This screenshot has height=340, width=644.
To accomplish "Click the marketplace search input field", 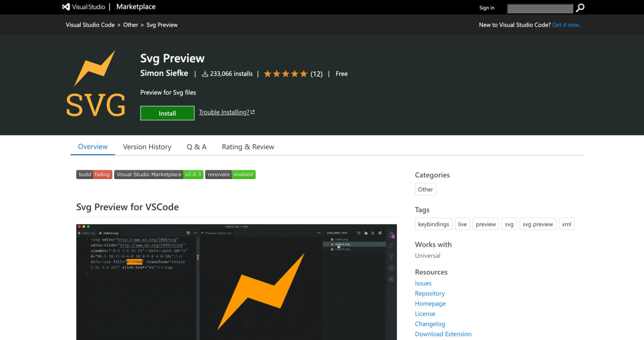I will point(540,8).
